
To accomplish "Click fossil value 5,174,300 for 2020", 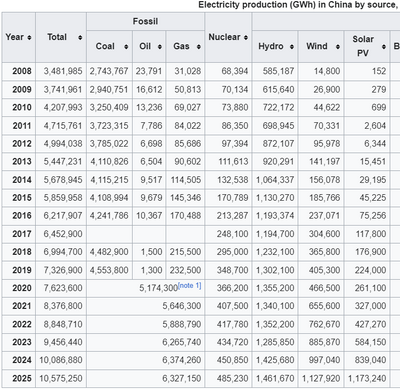I will (x=158, y=288).
